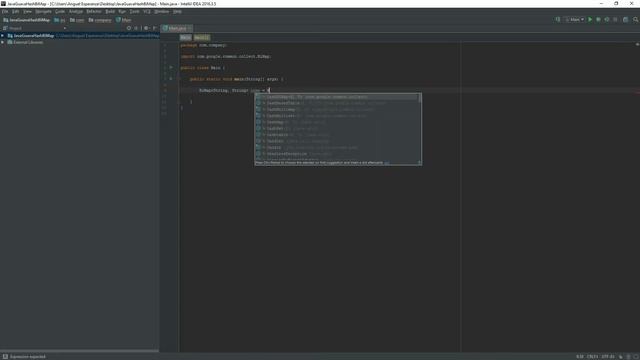
Task: Click CRLF line separator in status bar
Action: pos(592,357)
